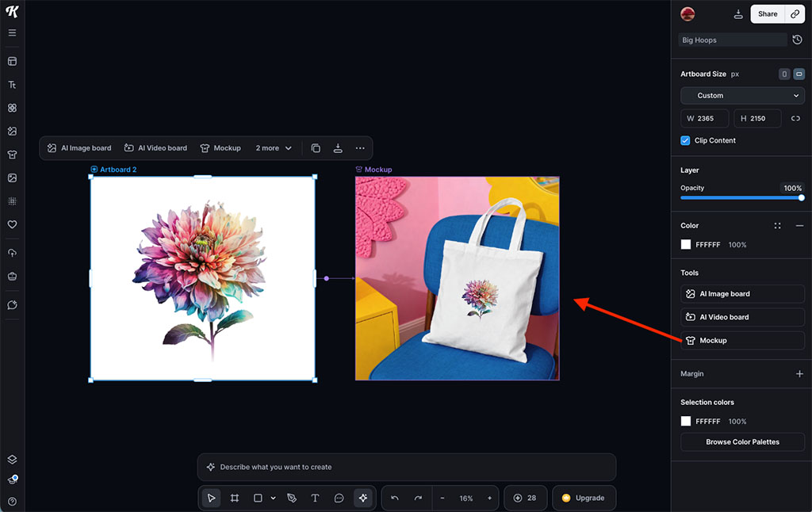812x512 pixels.
Task: Choose the Frame tool
Action: (x=235, y=498)
